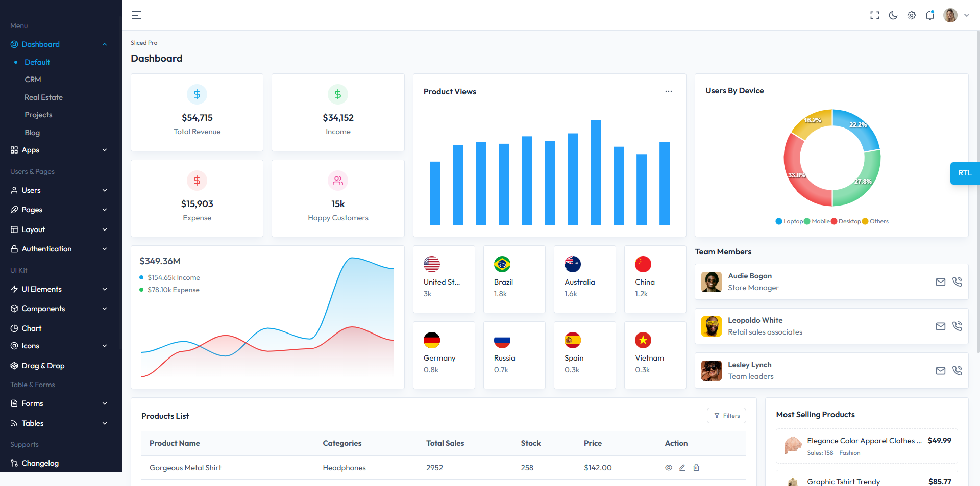Expand the Apps sidebar menu
The image size is (980, 486).
59,150
